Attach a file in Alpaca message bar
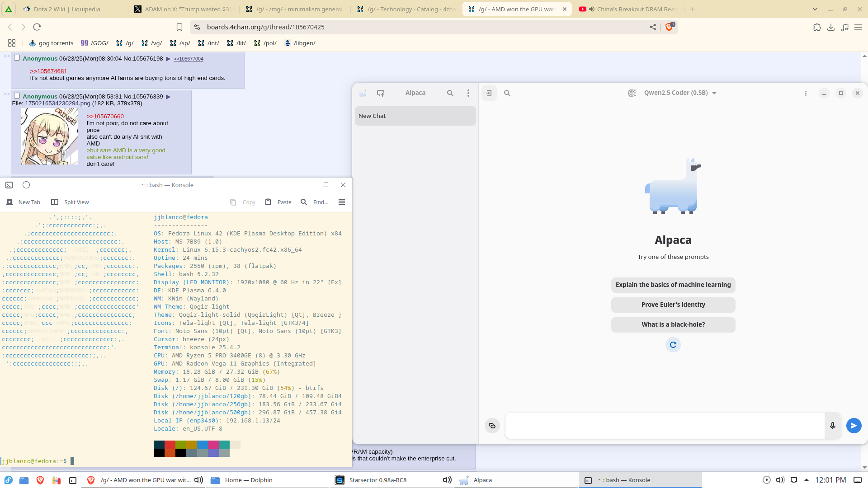Screen dimensions: 868x488 tap(492, 426)
